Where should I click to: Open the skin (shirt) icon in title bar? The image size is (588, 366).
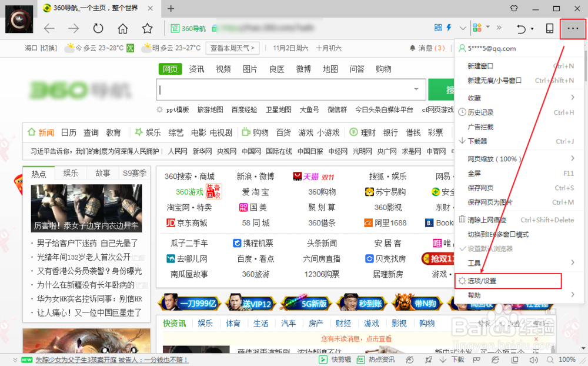click(x=514, y=8)
